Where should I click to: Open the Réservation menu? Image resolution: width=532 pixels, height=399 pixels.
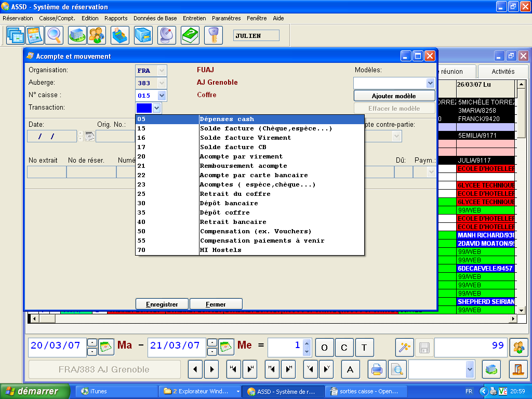click(18, 18)
